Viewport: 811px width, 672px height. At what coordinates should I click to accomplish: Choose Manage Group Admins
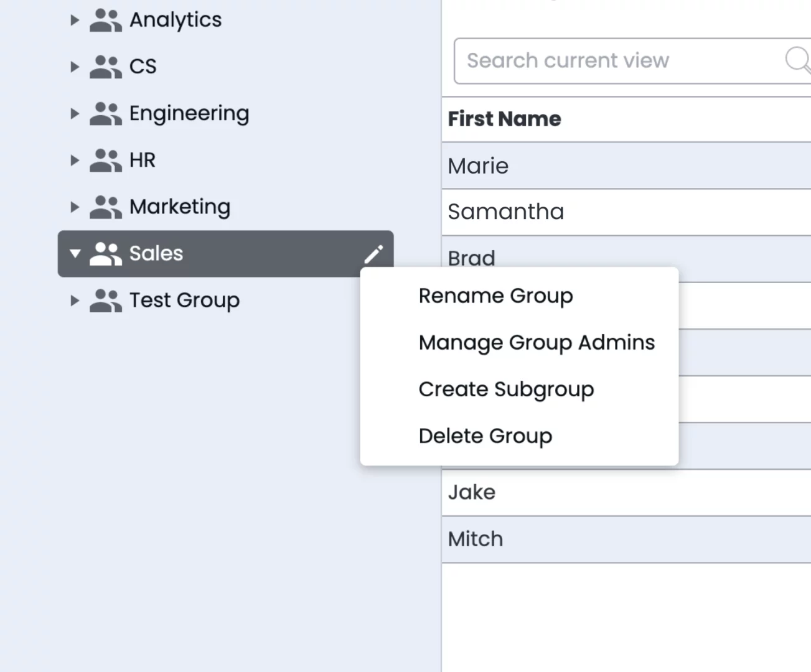tap(537, 342)
